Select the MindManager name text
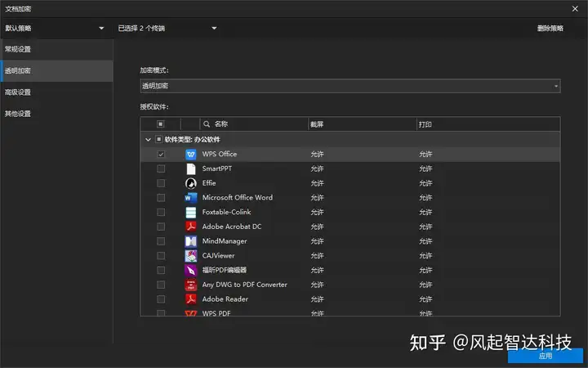The image size is (588, 368). click(225, 241)
